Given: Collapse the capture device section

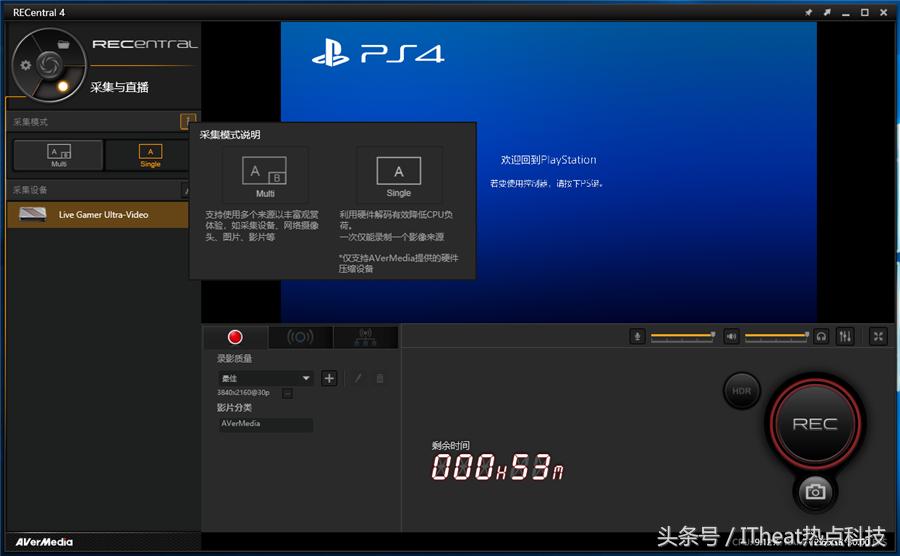Looking at the screenshot, I should click(185, 190).
